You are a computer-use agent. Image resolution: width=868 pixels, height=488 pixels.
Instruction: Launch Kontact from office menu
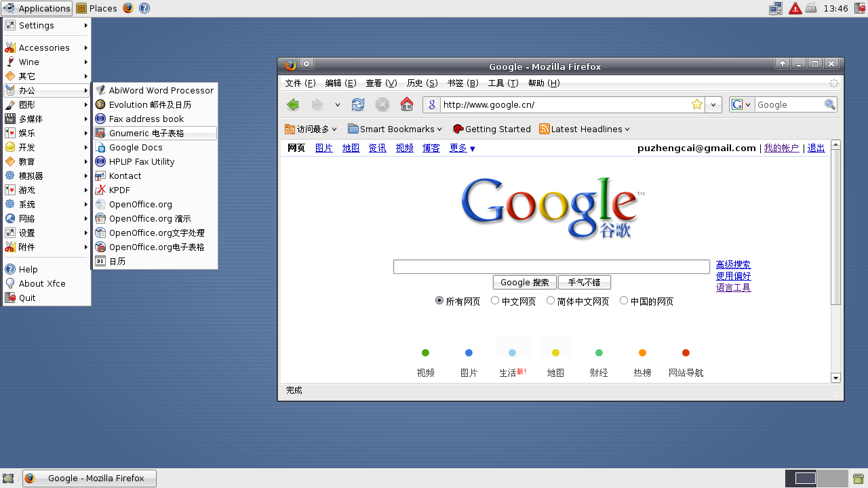[x=155, y=176]
